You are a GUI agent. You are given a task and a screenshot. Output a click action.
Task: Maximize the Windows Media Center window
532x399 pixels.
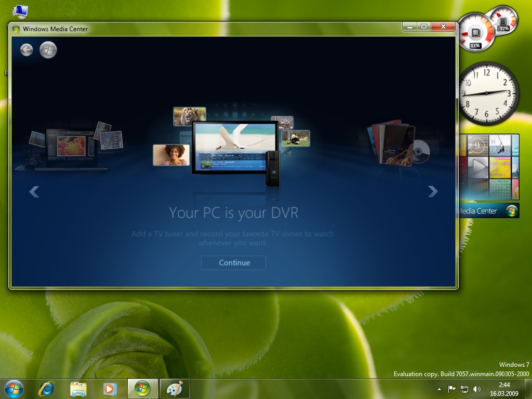point(424,26)
